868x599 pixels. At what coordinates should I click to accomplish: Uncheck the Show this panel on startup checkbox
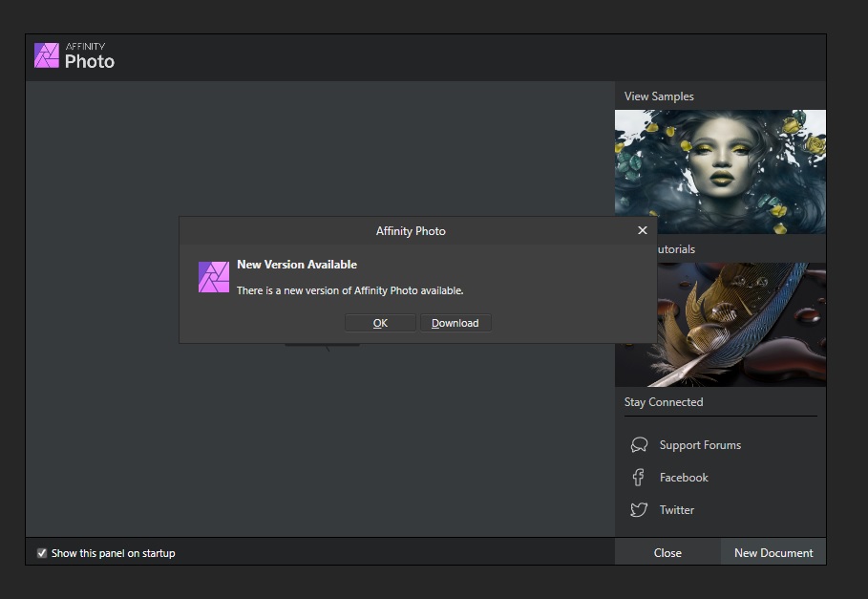pos(42,553)
